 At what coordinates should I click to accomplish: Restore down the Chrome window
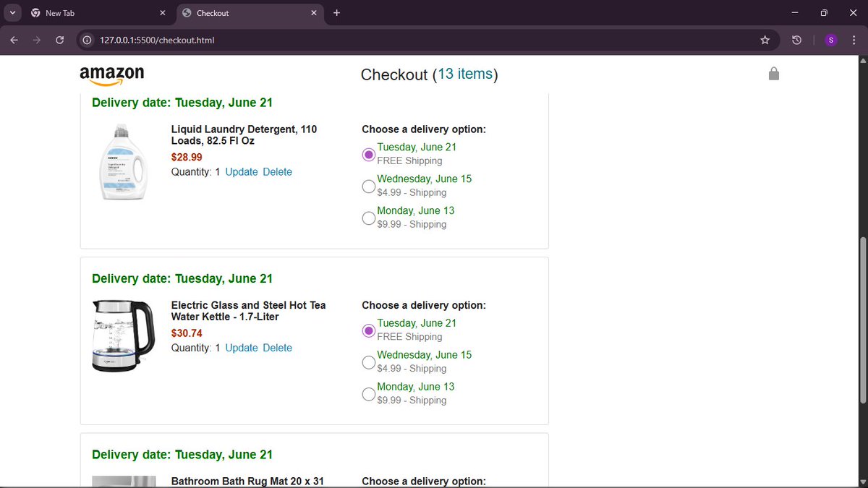pyautogui.click(x=824, y=13)
